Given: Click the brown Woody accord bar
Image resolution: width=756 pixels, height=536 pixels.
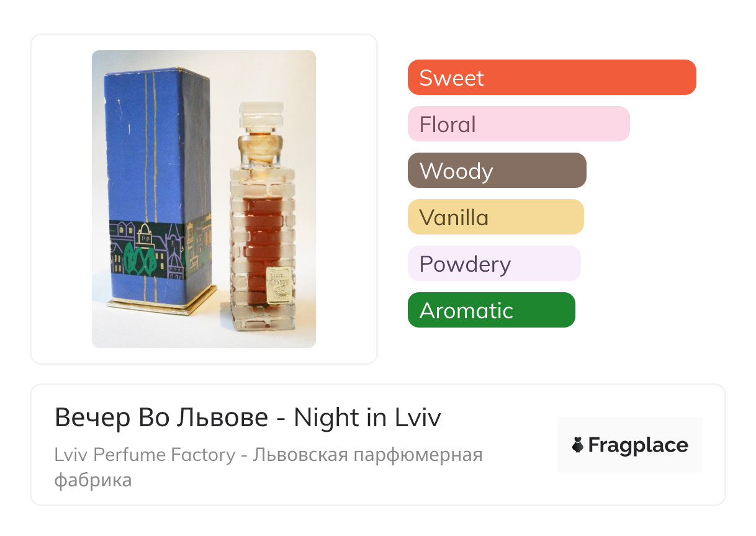Looking at the screenshot, I should (x=497, y=171).
